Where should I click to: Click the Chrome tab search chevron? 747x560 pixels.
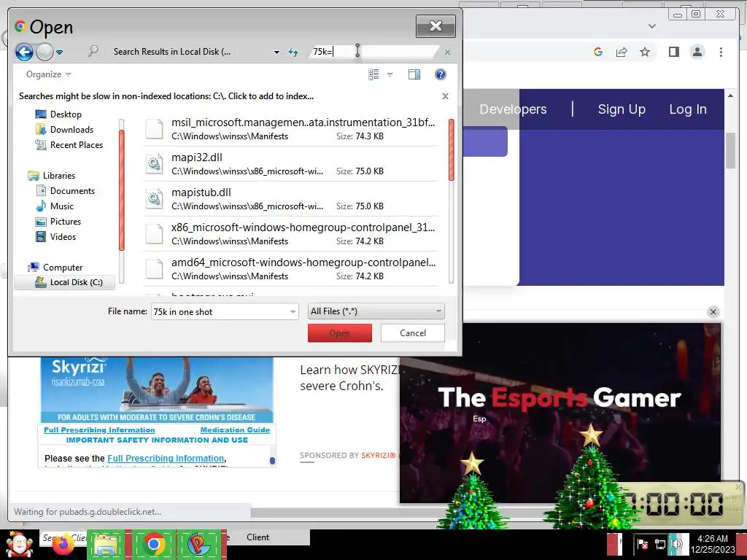click(652, 26)
